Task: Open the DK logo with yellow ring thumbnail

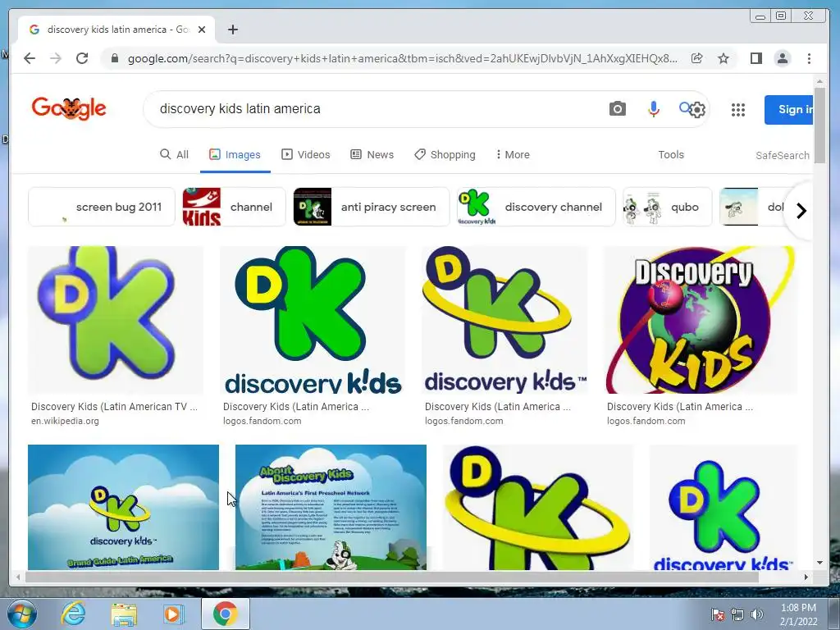Action: point(504,321)
